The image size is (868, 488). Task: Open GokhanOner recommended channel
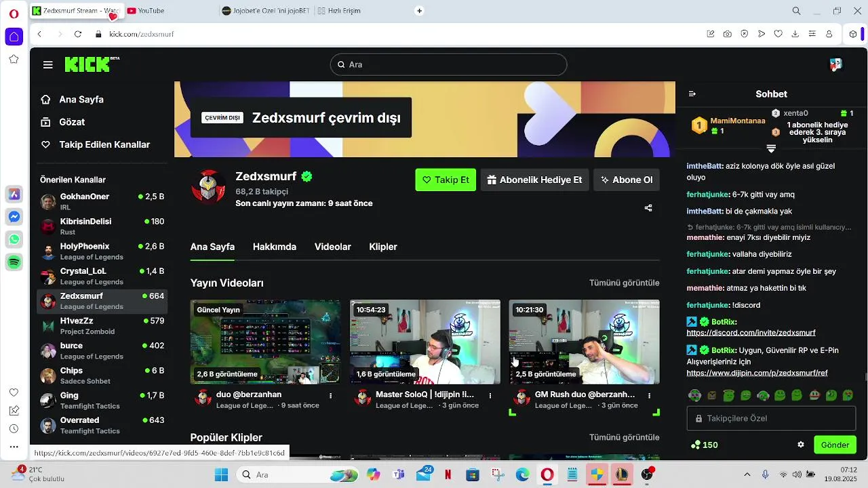click(102, 201)
